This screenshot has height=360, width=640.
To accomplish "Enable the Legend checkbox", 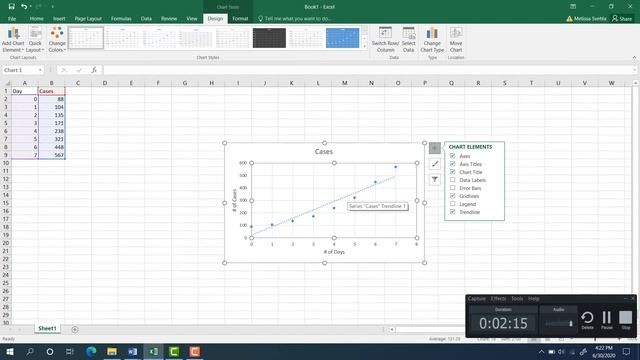I will click(453, 204).
